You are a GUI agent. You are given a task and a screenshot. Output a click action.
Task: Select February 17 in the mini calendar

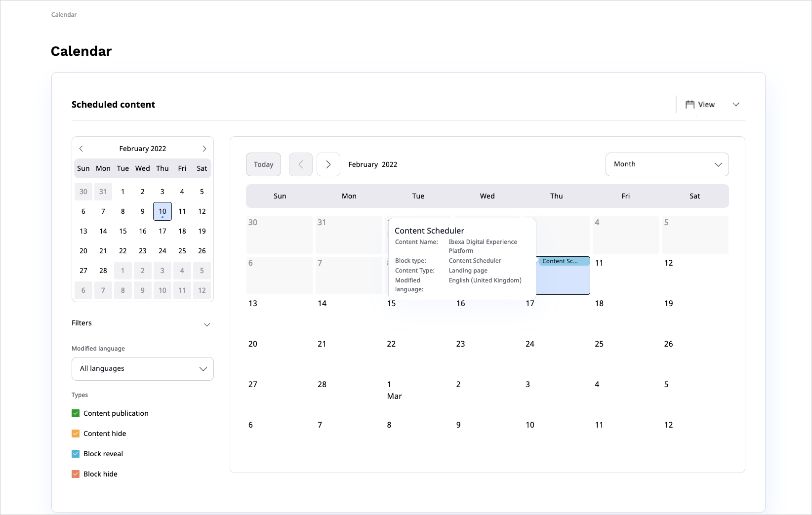(162, 231)
